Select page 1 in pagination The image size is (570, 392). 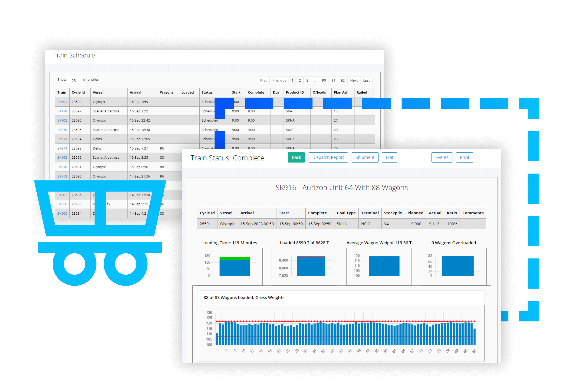292,80
